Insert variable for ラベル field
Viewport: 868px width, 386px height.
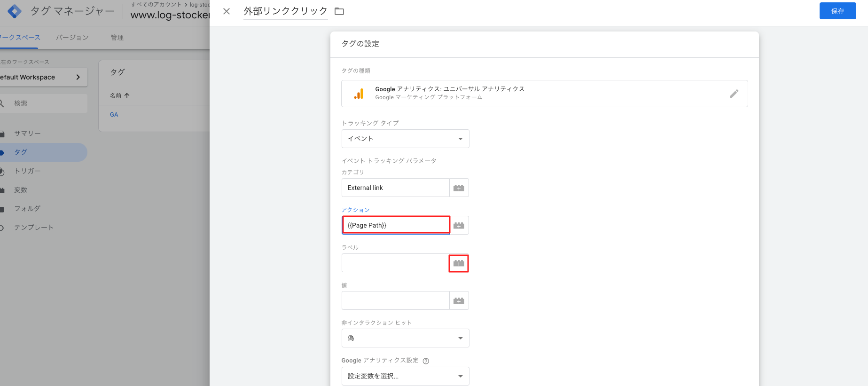pos(459,263)
